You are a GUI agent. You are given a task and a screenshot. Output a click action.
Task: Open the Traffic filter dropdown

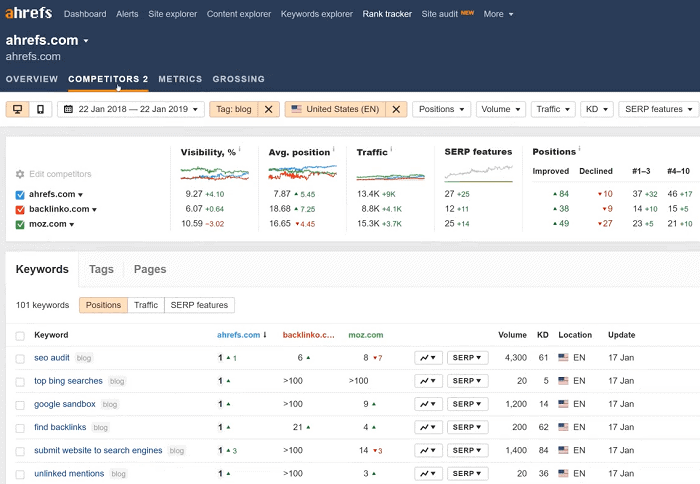click(x=553, y=109)
